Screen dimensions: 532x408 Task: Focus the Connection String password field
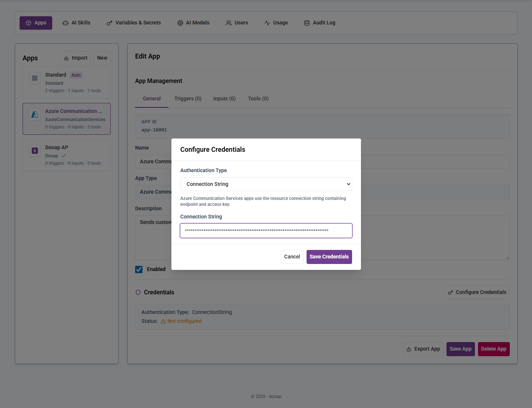(x=266, y=231)
